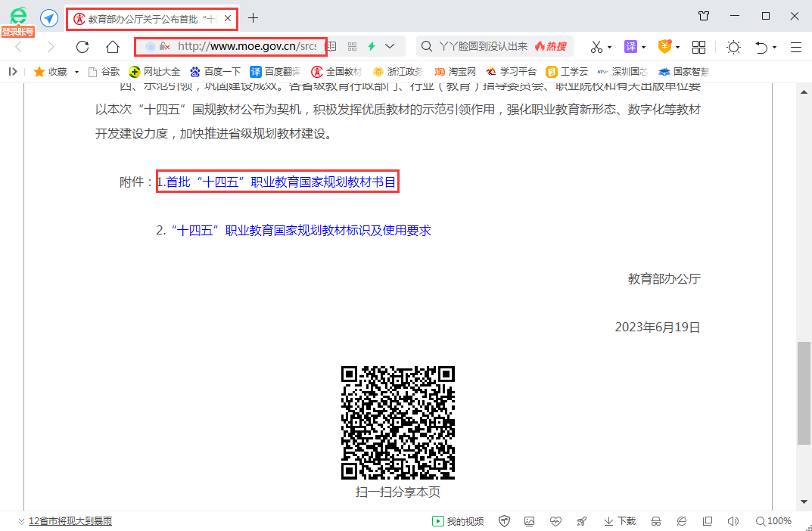The height and width of the screenshot is (531, 812).
Task: Click the search box with YY脸圆到没认出来
Action: point(483,47)
